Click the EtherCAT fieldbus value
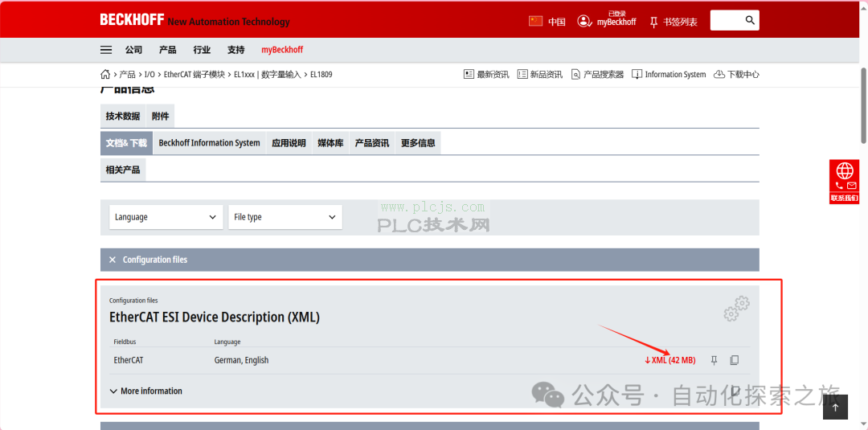Viewport: 868px width, 430px height. (129, 360)
